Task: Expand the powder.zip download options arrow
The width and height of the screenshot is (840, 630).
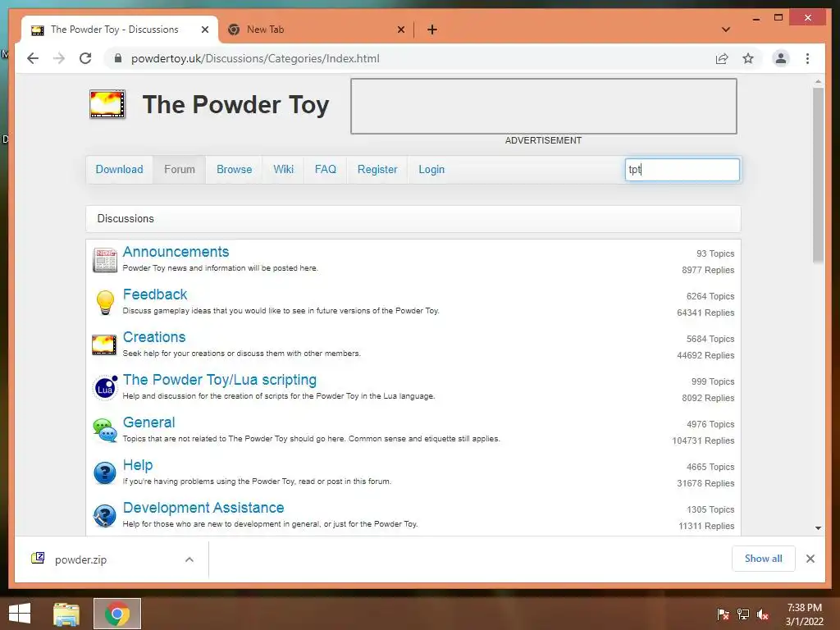Action: (x=189, y=559)
